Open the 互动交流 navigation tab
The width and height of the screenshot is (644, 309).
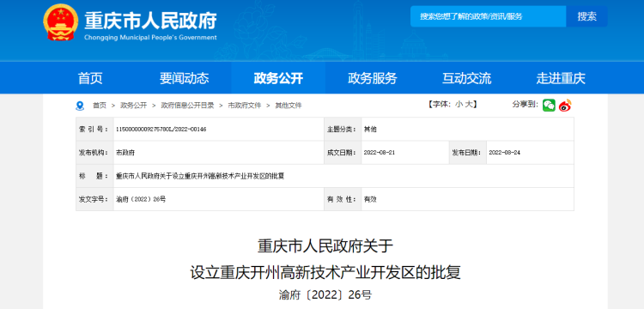(x=466, y=78)
